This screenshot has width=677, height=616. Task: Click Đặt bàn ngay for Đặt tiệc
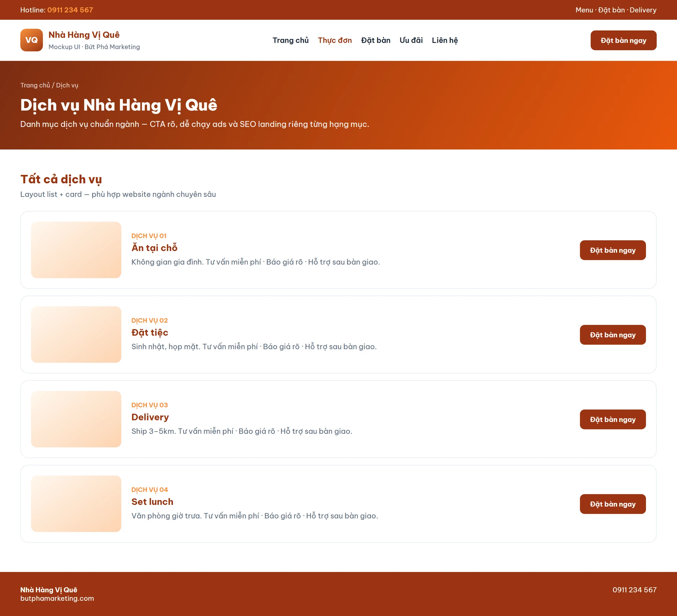[x=613, y=335]
